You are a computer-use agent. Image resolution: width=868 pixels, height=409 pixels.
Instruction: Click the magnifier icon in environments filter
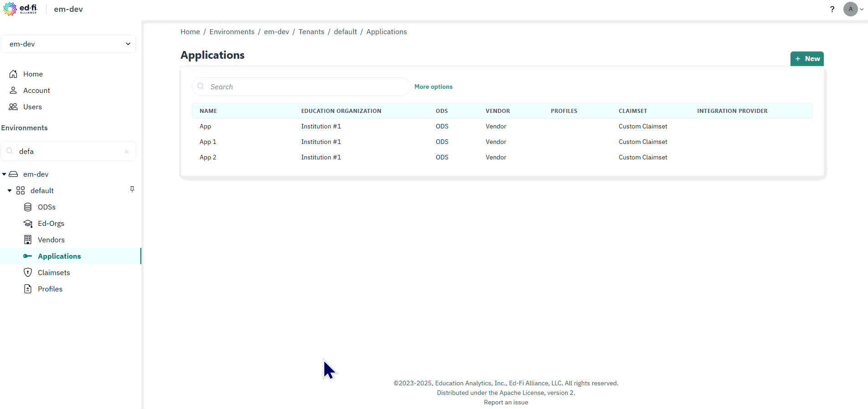click(x=10, y=151)
